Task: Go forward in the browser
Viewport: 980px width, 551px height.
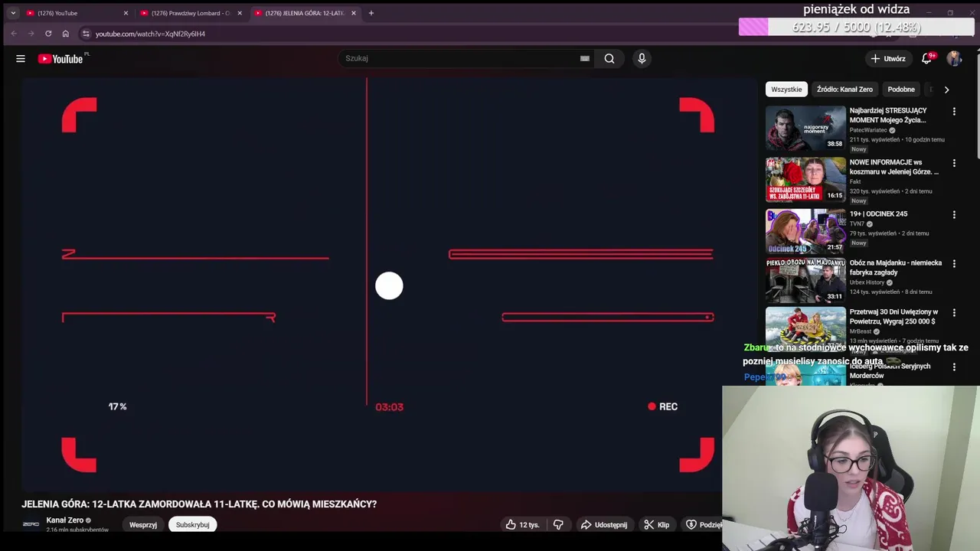Action: coord(31,34)
